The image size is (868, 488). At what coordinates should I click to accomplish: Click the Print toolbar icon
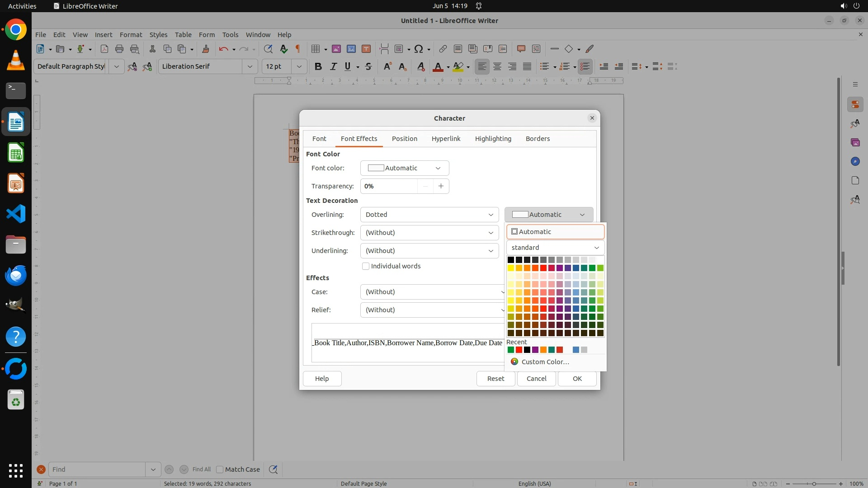click(x=119, y=49)
